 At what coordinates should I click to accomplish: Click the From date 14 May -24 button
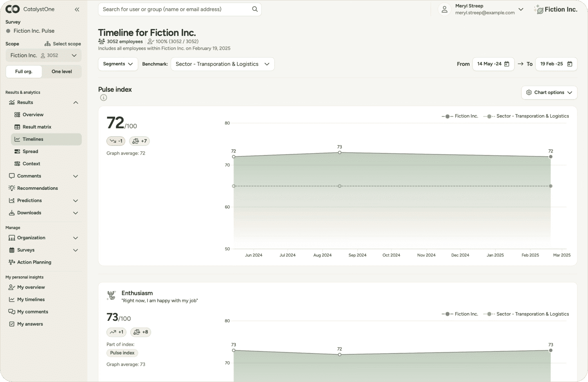(493, 64)
